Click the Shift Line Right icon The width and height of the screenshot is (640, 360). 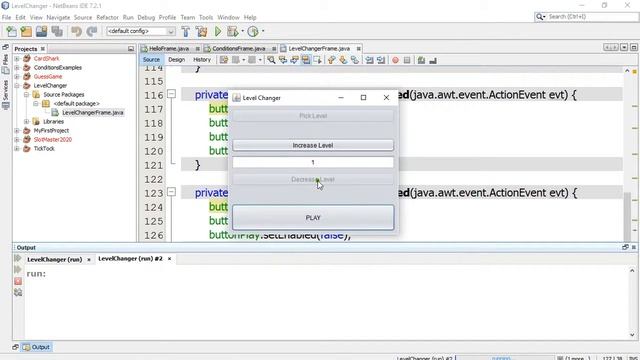point(381,60)
